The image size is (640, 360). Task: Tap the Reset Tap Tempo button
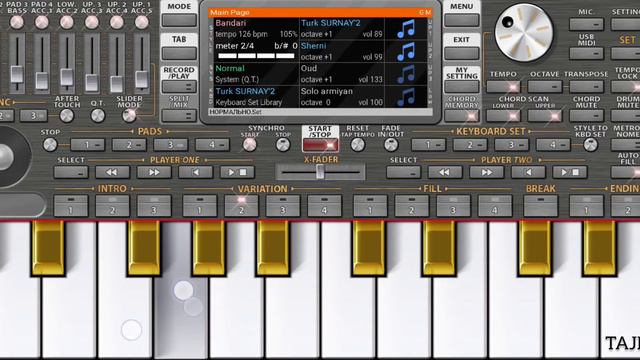point(358,144)
